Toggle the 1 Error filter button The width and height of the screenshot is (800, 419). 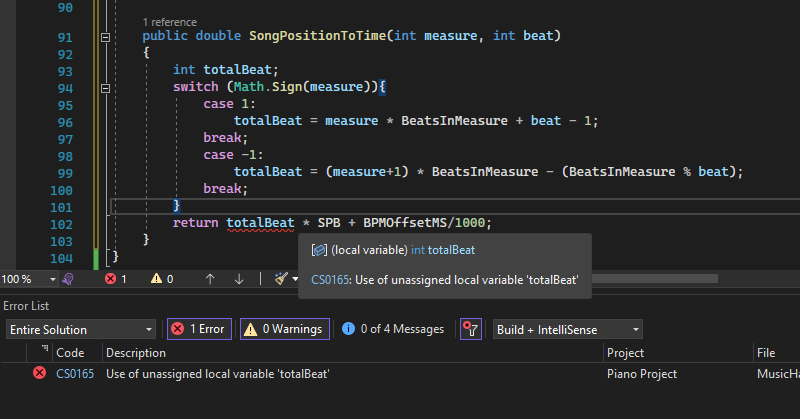coord(200,329)
